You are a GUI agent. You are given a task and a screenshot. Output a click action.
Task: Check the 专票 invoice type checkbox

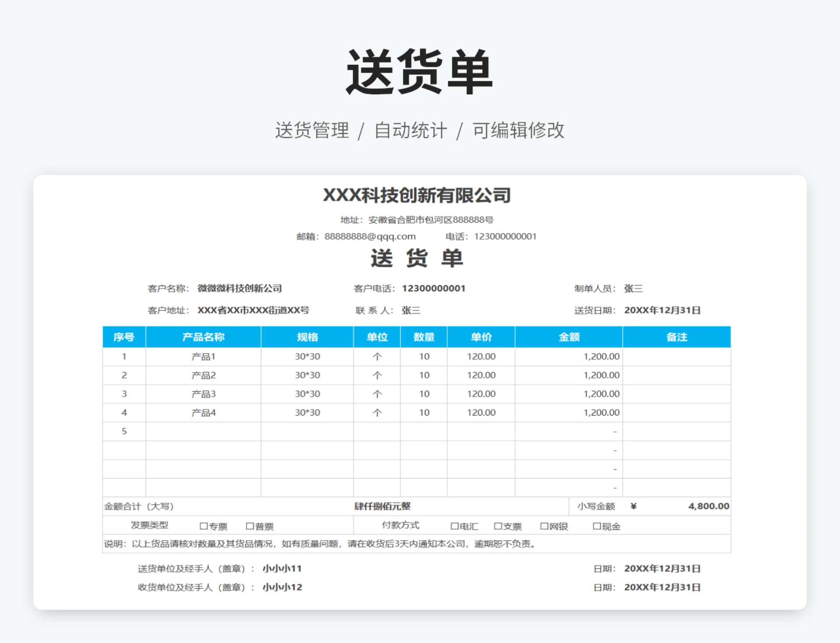(x=203, y=526)
